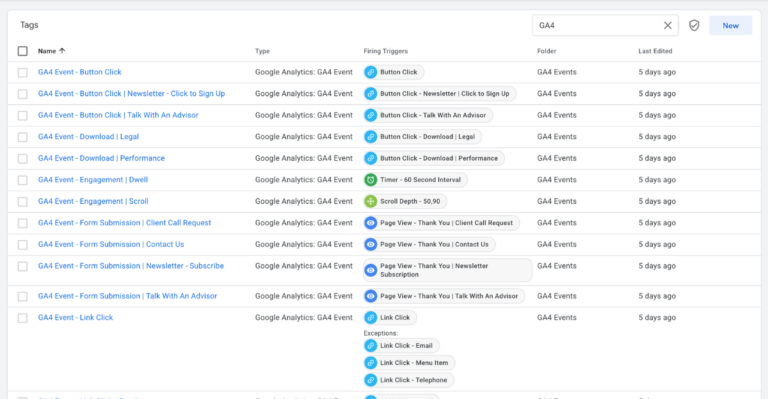Click eye icon of Thank You | Newsletter Subscription trigger
Image resolution: width=768 pixels, height=399 pixels.
coord(371,270)
